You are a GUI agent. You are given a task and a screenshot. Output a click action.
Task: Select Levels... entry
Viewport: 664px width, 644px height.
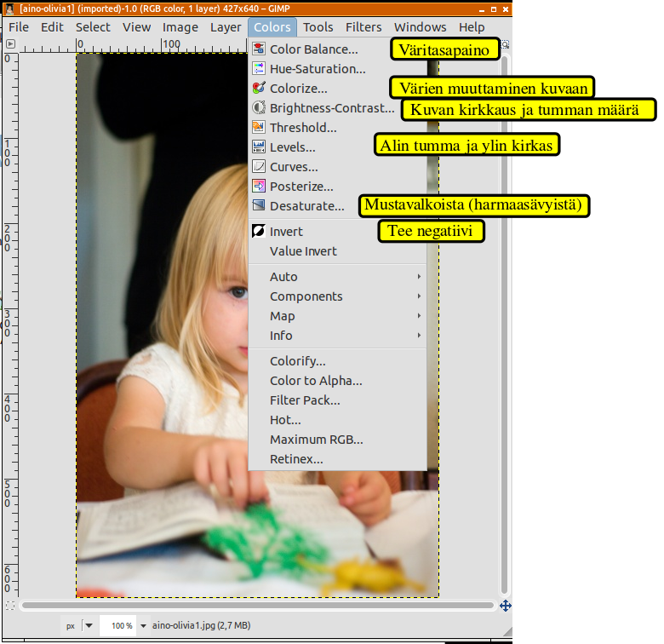pos(337,147)
